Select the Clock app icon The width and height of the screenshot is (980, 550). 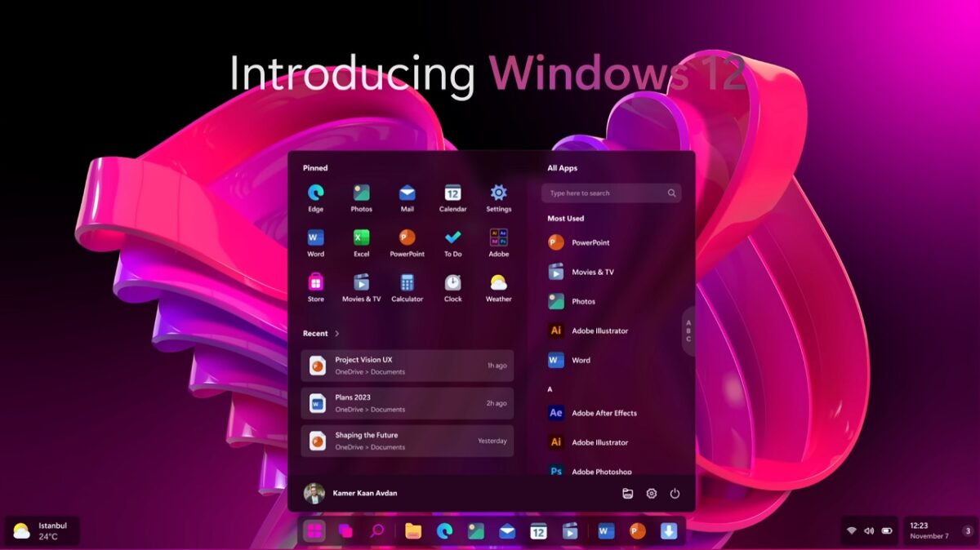point(453,284)
